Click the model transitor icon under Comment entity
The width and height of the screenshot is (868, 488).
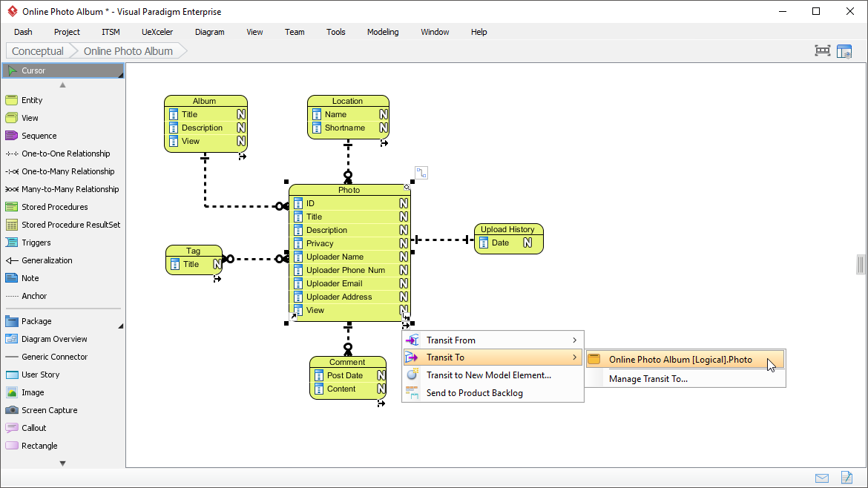tap(381, 403)
